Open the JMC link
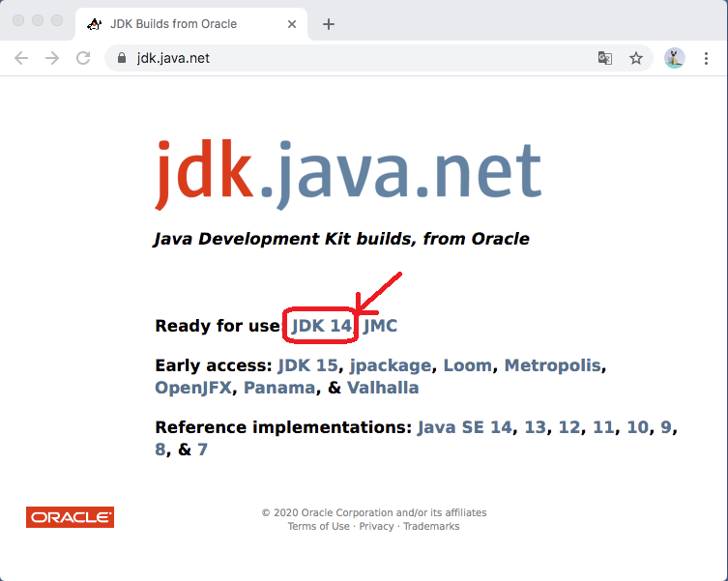 point(380,326)
